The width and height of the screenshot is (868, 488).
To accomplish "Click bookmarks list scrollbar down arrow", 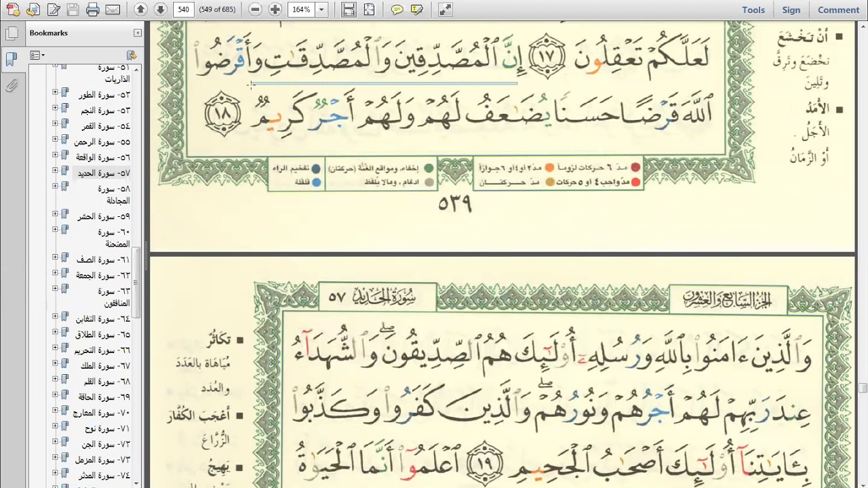I will 137,483.
